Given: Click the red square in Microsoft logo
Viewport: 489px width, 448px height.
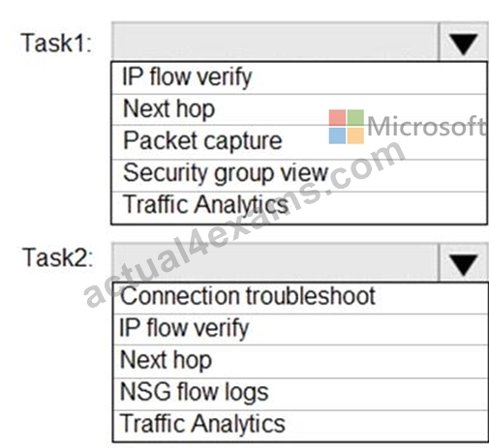Looking at the screenshot, I should (x=337, y=117).
